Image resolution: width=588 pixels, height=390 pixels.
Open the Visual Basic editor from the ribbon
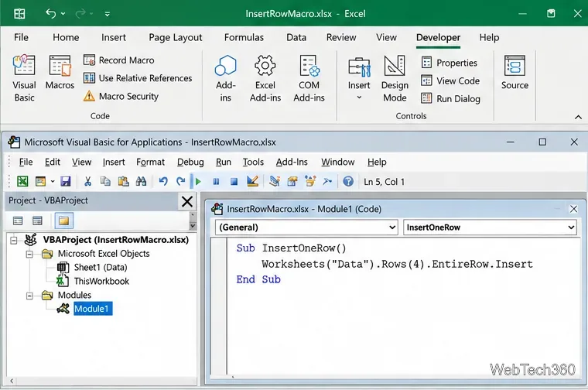(24, 78)
